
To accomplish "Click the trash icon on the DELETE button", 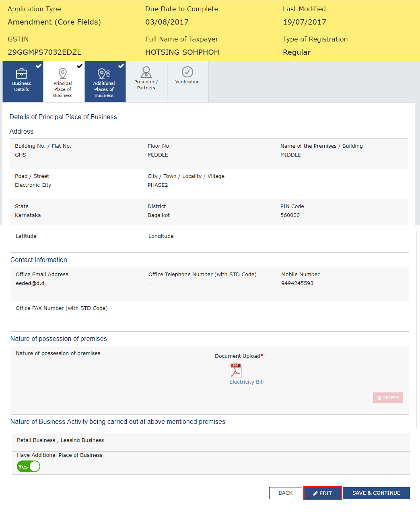I will pos(379,398).
